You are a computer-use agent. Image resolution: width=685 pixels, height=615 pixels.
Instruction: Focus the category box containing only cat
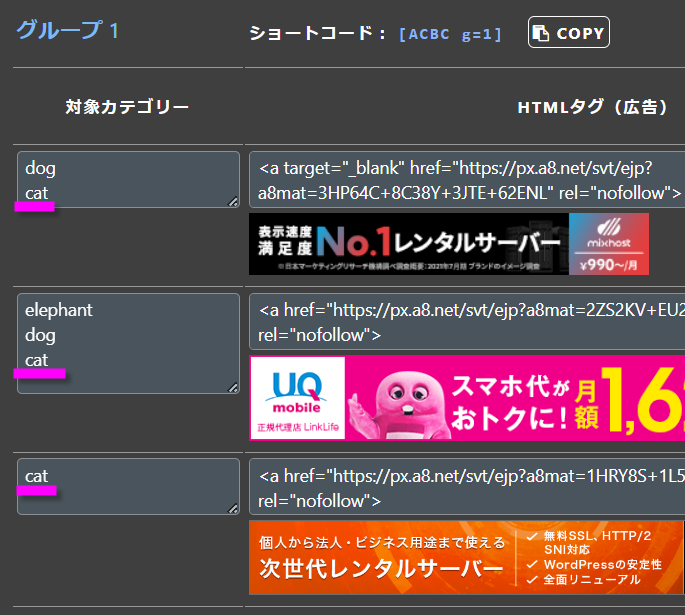(128, 486)
